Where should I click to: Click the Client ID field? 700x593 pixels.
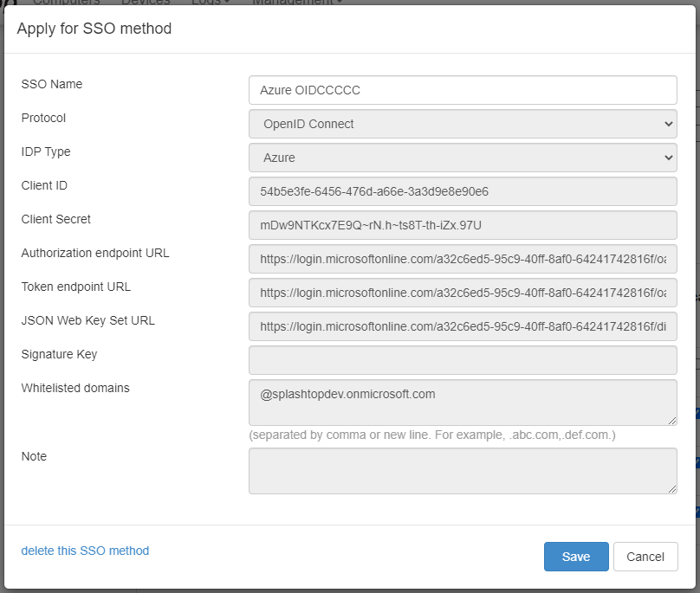click(x=463, y=191)
